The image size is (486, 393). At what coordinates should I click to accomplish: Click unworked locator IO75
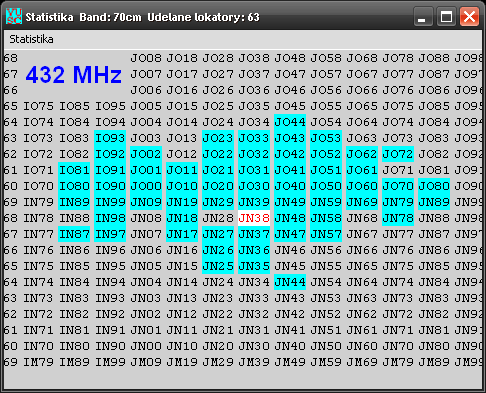click(x=38, y=106)
